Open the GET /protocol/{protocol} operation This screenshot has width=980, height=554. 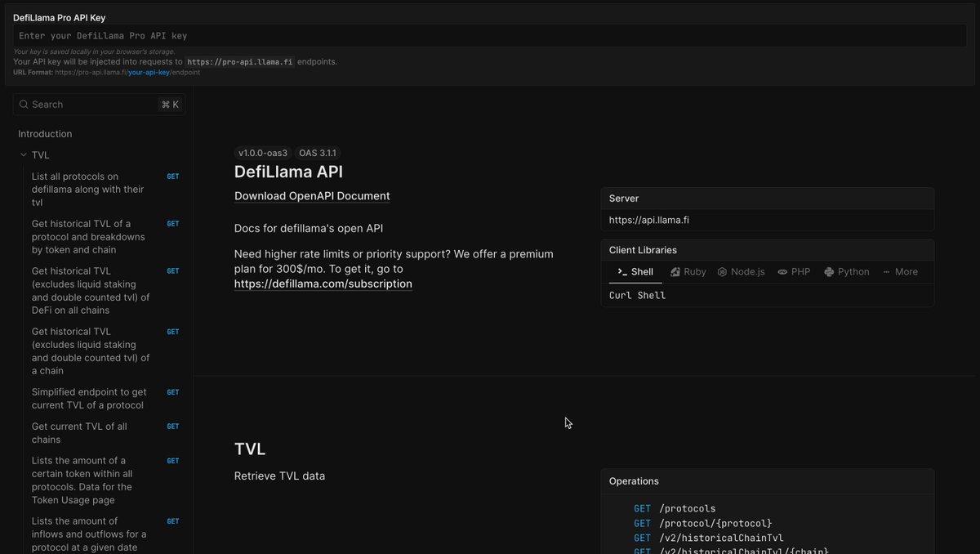702,523
